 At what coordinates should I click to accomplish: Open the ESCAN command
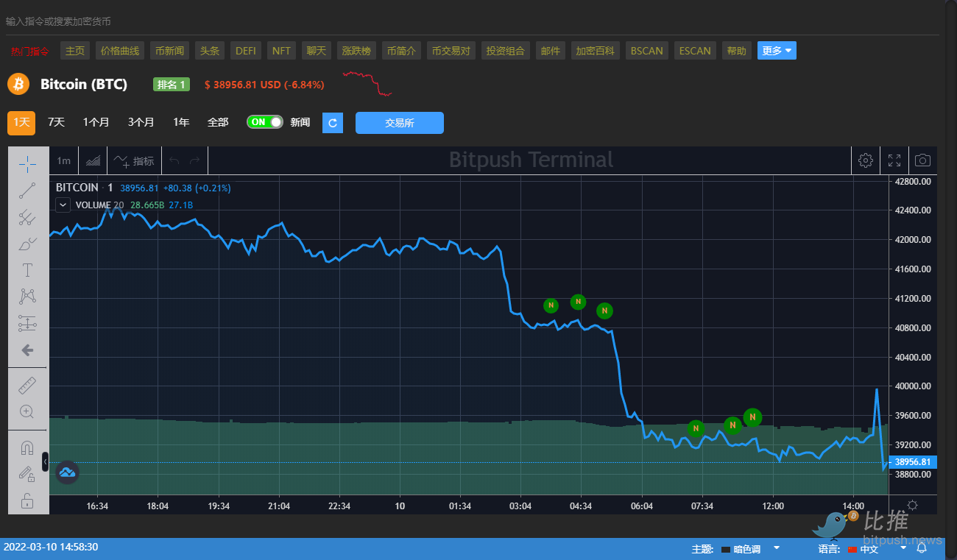[x=695, y=51]
